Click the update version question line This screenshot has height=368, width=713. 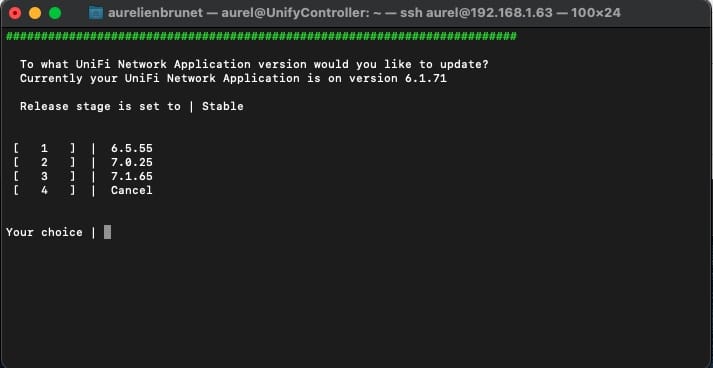tap(254, 65)
